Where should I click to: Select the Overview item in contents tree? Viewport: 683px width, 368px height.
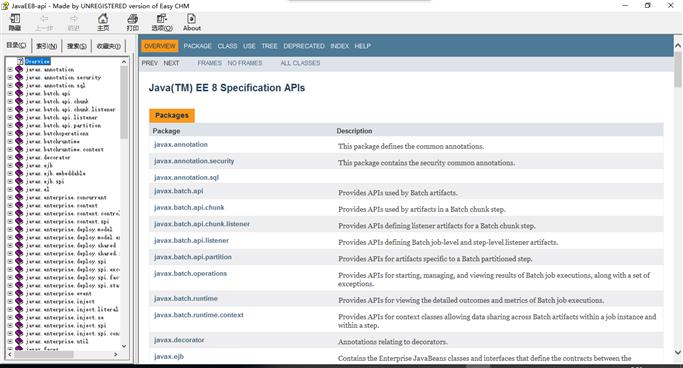[37, 61]
